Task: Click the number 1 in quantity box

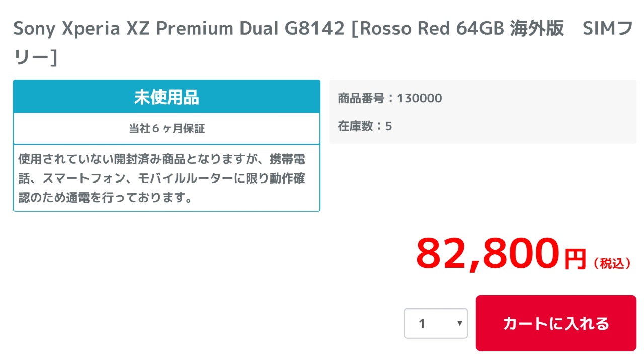Action: [422, 323]
